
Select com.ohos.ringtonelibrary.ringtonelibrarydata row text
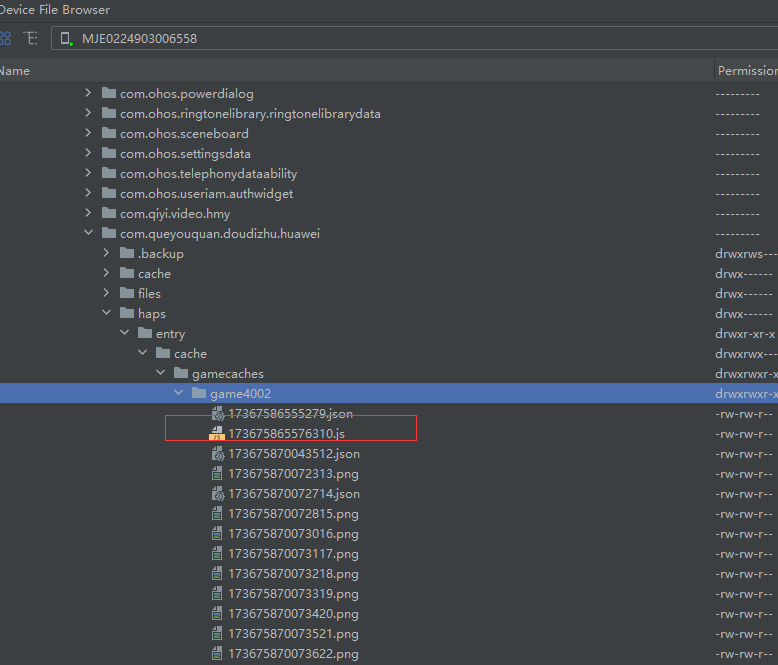(x=250, y=114)
